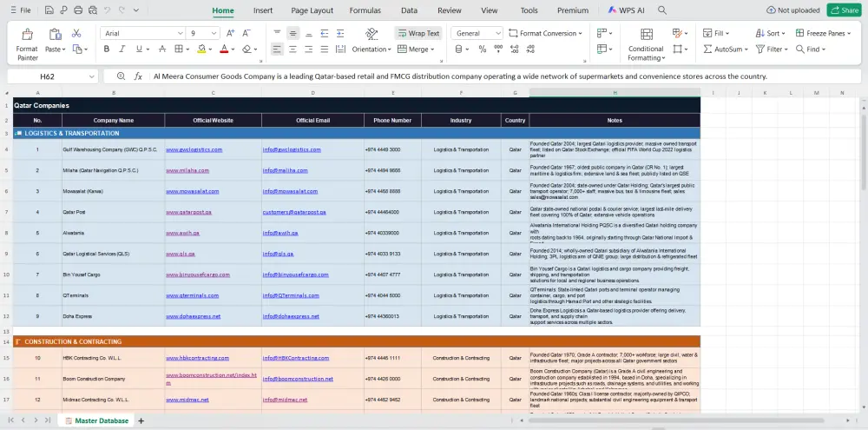Toggle middle vertical alignment
868x430 pixels.
(x=293, y=33)
